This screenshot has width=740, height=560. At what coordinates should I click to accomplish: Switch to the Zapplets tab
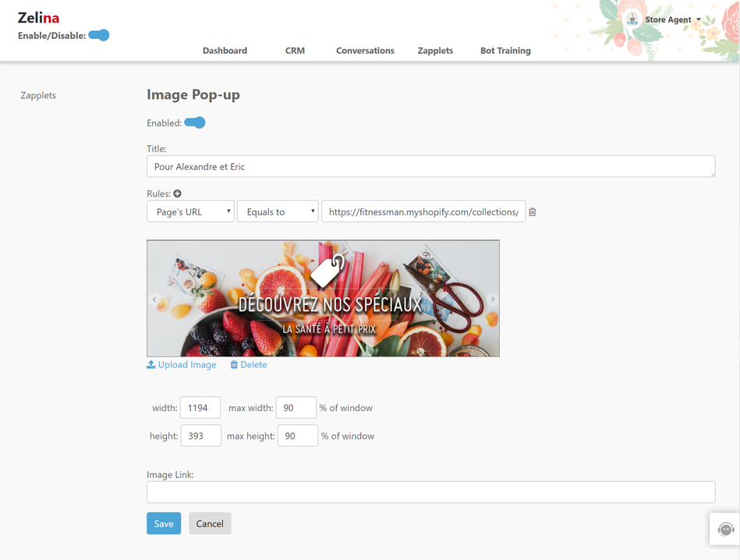point(435,51)
